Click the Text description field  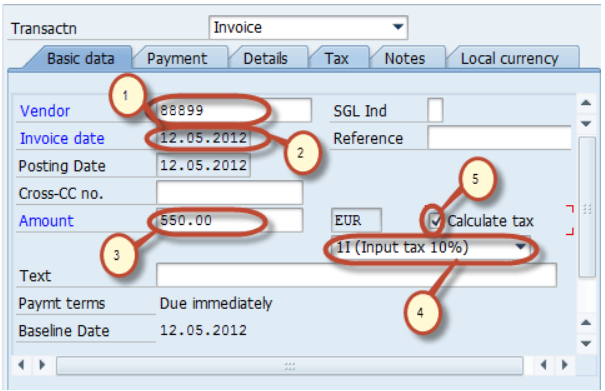pos(356,275)
